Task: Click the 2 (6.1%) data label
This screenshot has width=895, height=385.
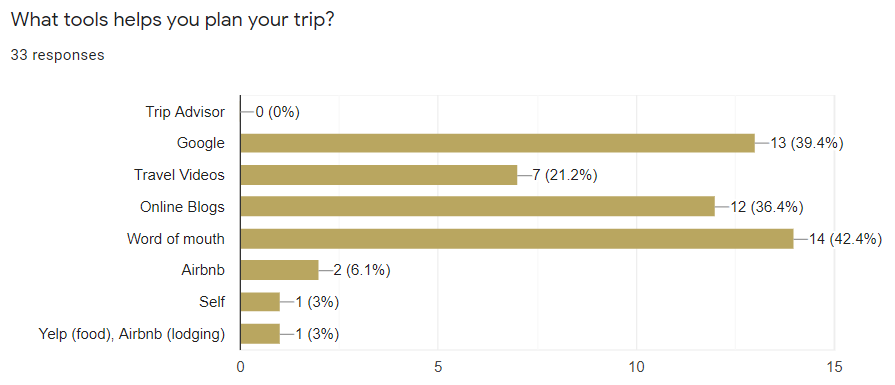Action: pos(362,270)
